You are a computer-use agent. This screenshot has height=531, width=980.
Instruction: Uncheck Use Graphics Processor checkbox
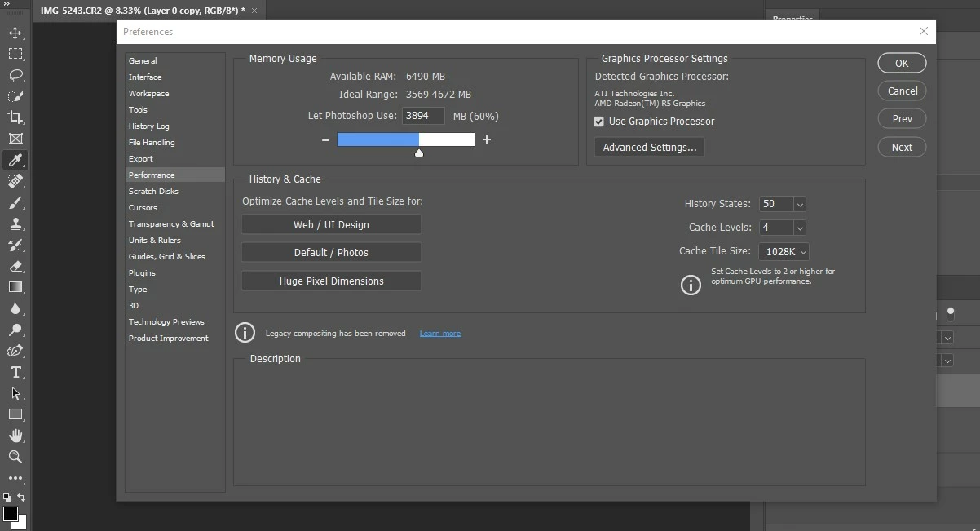[598, 122]
